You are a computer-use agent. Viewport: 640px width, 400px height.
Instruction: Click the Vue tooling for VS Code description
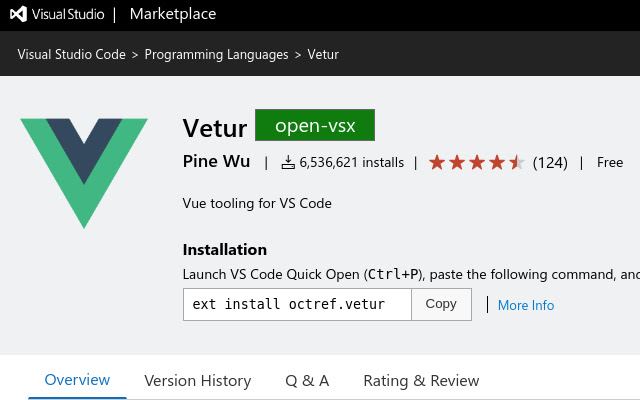pyautogui.click(x=257, y=203)
